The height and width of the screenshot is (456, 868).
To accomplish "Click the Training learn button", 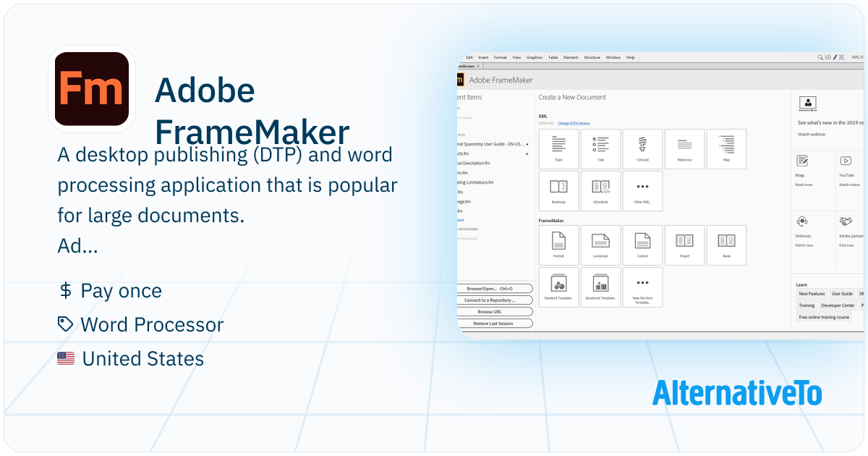I will pyautogui.click(x=807, y=305).
